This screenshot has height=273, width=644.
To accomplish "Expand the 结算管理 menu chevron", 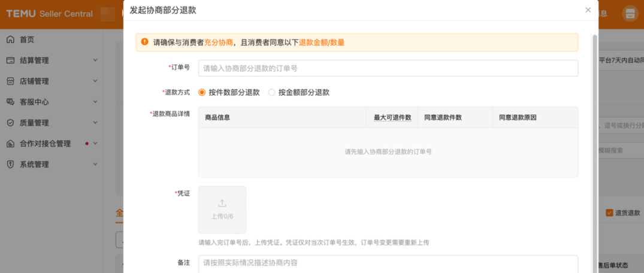I will click(95, 60).
